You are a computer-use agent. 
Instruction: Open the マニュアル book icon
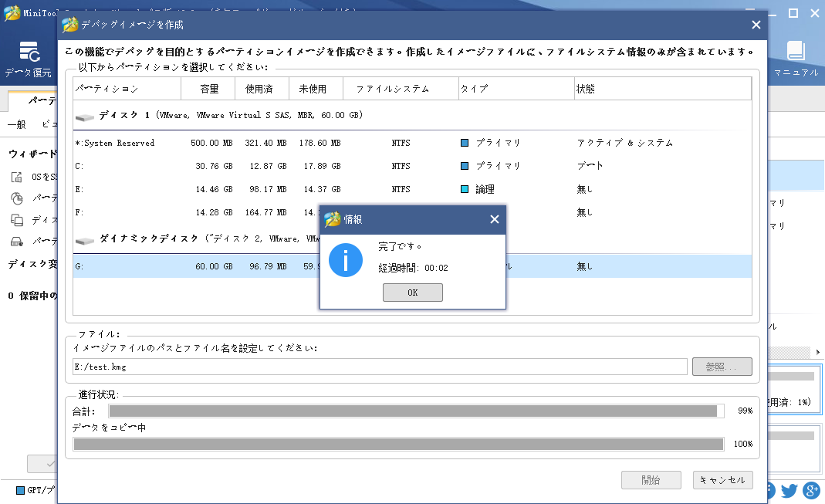(x=796, y=59)
